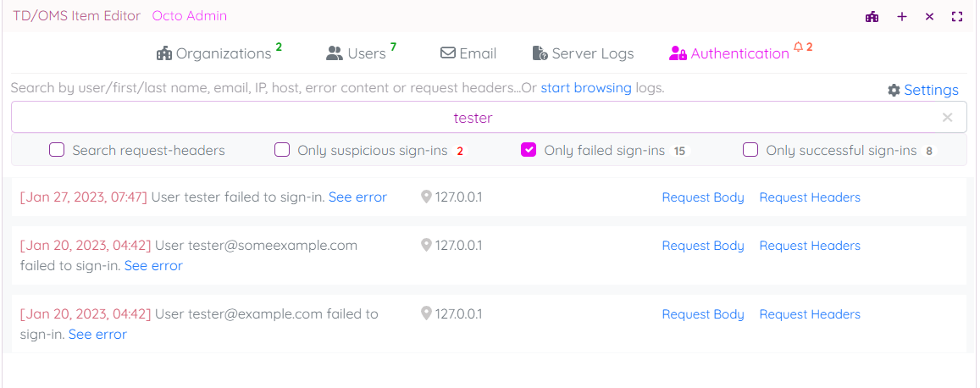980x388 pixels.
Task: Enable Search request-headers checkbox
Action: click(57, 151)
